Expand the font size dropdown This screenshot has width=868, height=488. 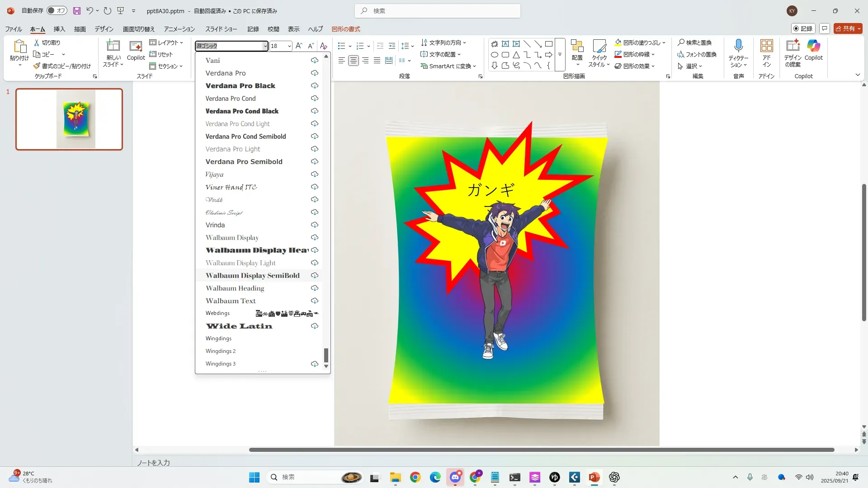[x=289, y=46]
